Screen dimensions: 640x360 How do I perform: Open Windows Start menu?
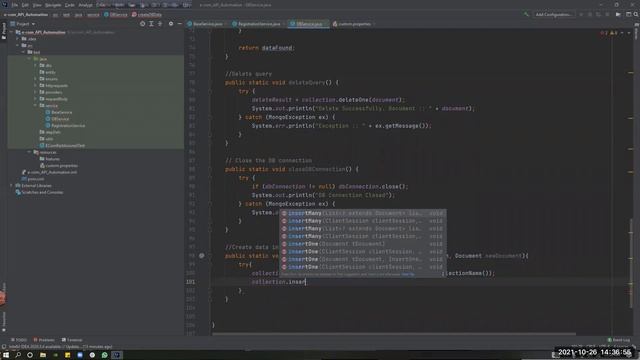6,355
